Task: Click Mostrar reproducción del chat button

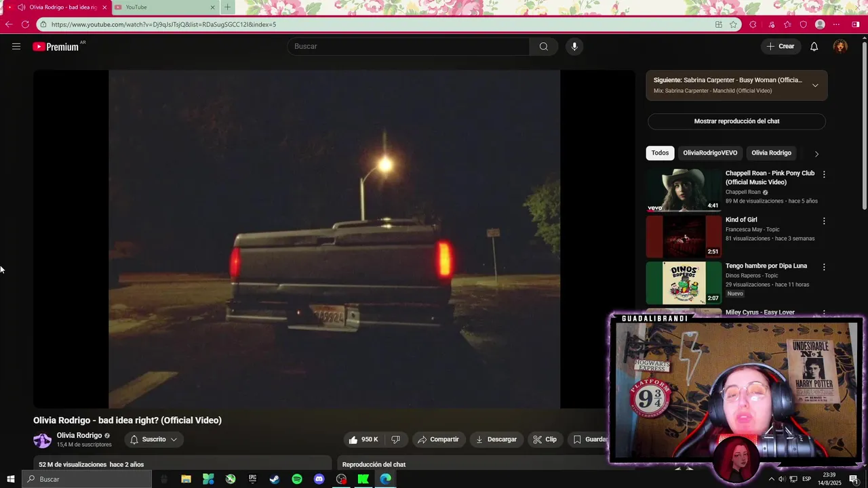Action: [736, 121]
